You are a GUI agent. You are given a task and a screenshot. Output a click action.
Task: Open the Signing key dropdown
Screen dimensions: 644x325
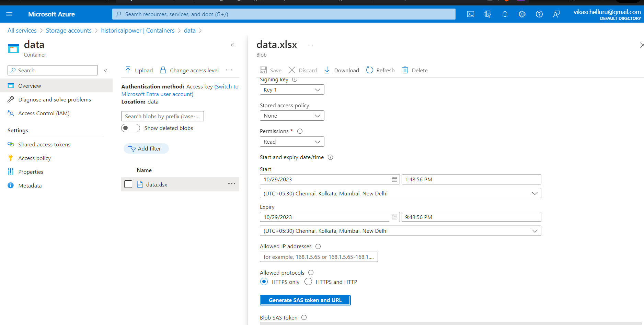292,89
